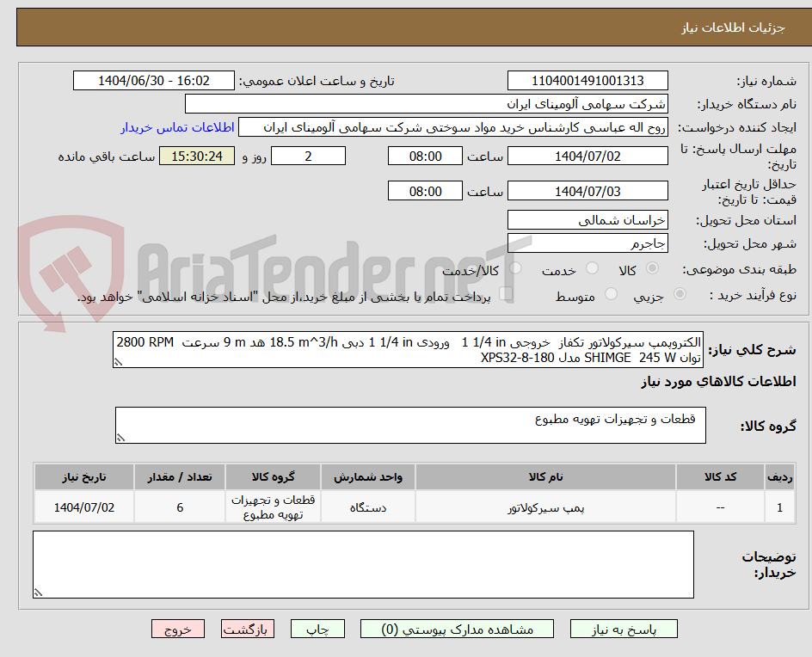Click the خروج button
Image resolution: width=812 pixels, height=657 pixels.
tap(178, 629)
